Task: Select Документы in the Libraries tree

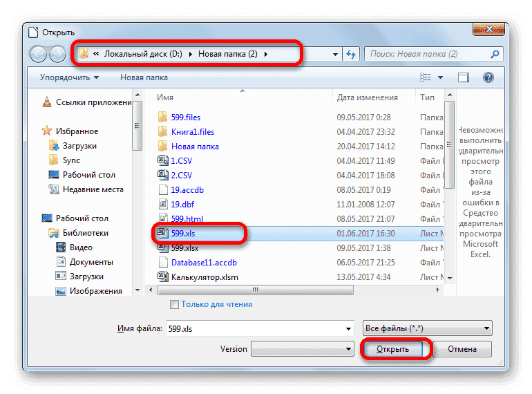Action: pos(91,262)
